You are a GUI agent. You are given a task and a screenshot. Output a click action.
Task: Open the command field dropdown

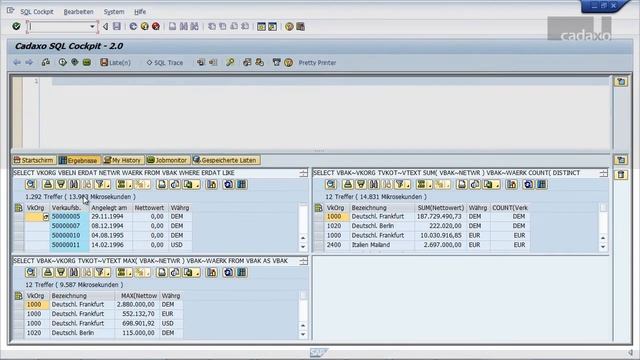[92, 27]
